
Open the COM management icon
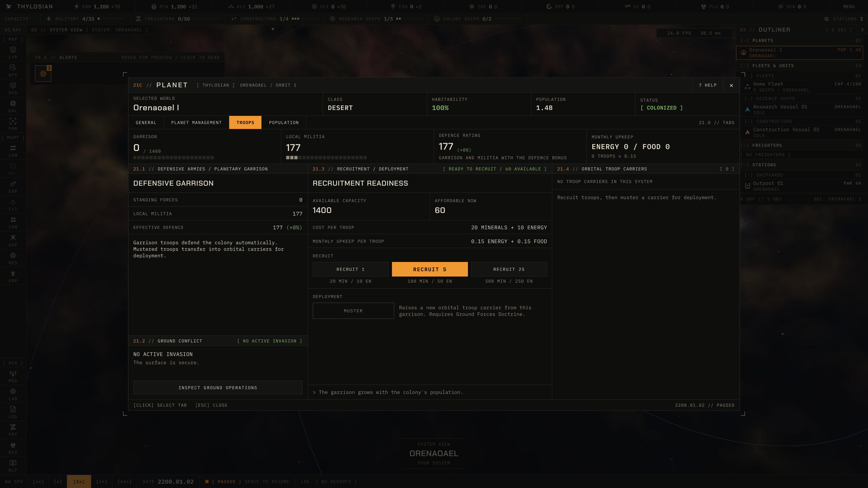pos(13,151)
